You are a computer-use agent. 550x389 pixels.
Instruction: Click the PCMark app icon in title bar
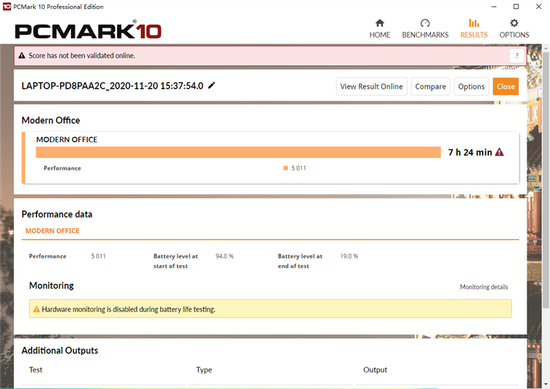(x=7, y=6)
